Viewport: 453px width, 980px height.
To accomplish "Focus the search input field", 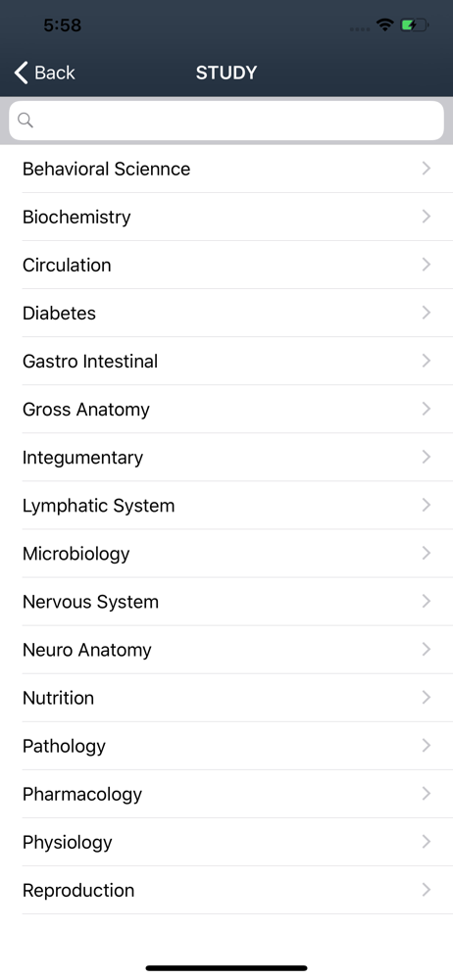I will [x=226, y=120].
